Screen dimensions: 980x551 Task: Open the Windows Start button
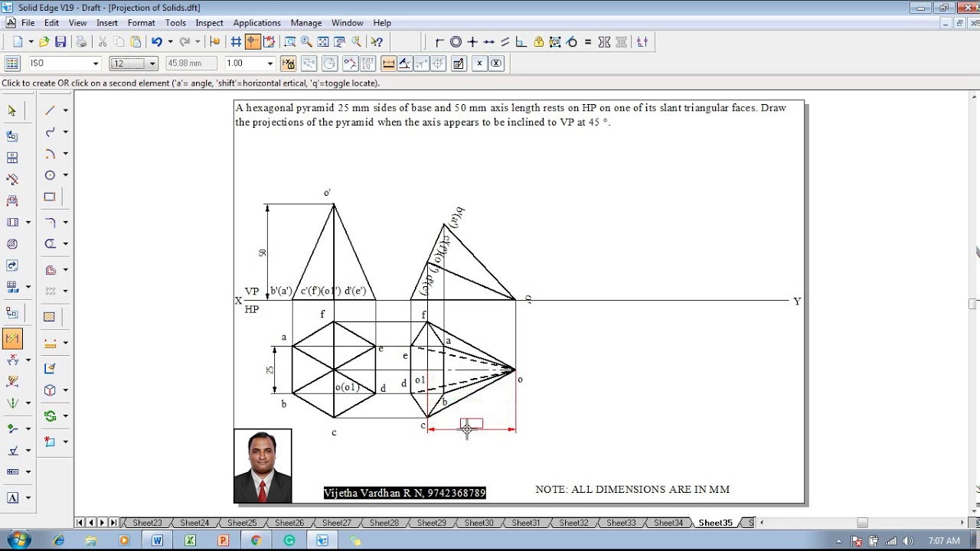tap(18, 540)
